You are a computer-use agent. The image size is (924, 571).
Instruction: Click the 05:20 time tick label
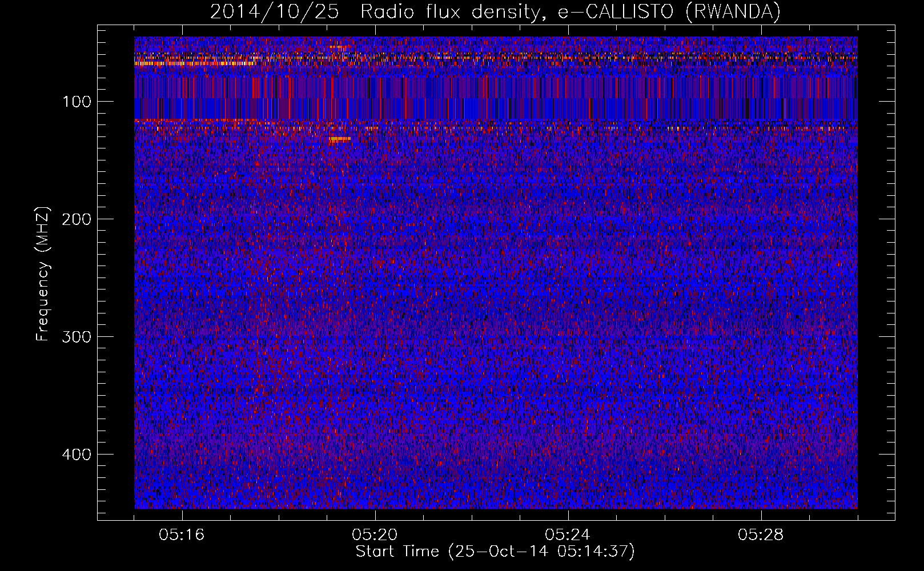(375, 535)
